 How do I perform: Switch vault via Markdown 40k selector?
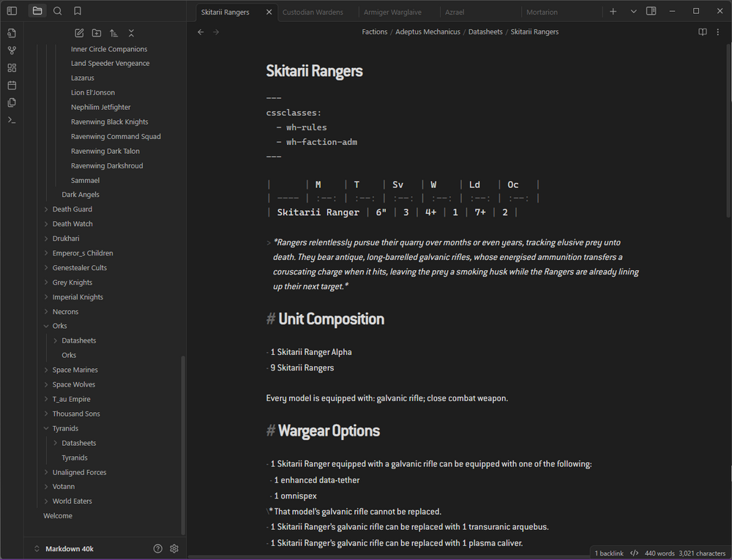tap(64, 548)
